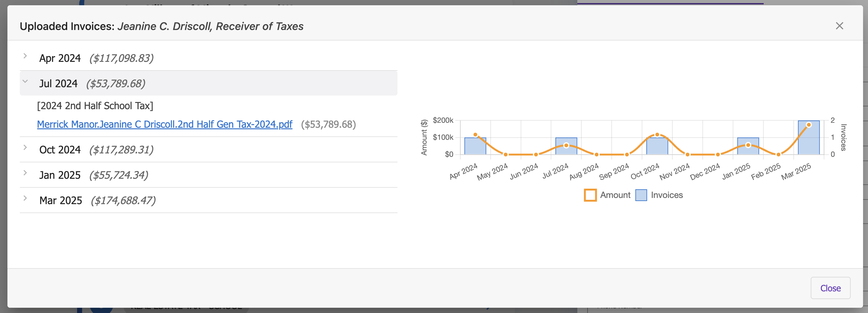Screen dimensions: 868x313
Task: Toggle the Invoices legend swatch
Action: coord(641,195)
